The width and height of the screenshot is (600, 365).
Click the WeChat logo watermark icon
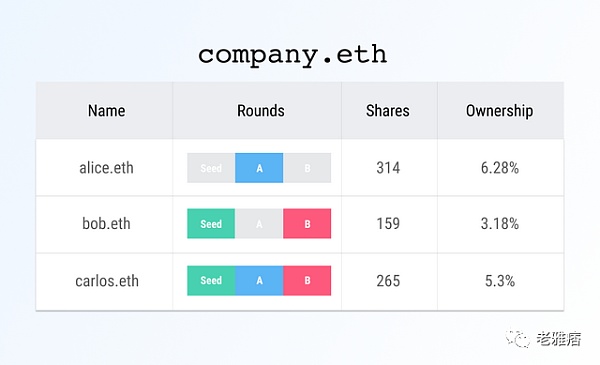(x=517, y=338)
